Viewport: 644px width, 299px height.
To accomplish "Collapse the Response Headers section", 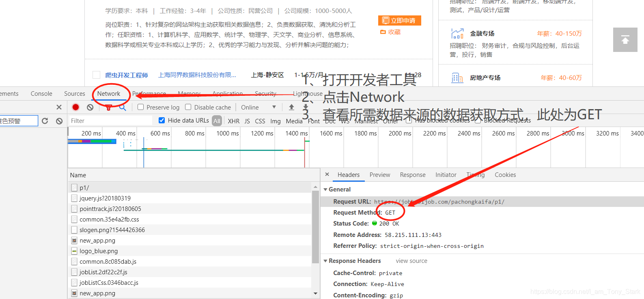I will pyautogui.click(x=325, y=261).
